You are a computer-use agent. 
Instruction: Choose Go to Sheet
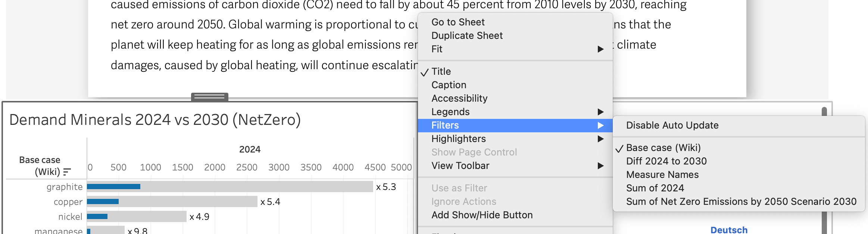(x=515, y=22)
